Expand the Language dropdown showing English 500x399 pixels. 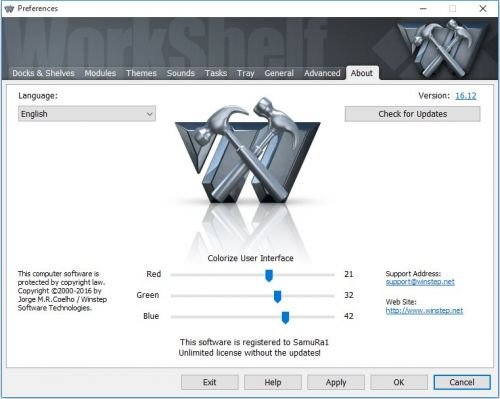click(87, 114)
